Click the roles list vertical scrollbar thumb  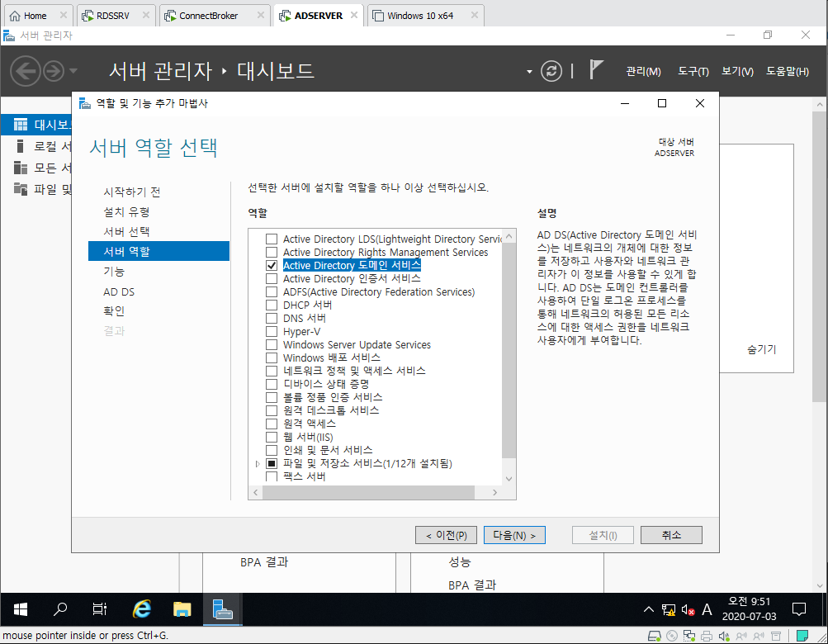pyautogui.click(x=509, y=350)
